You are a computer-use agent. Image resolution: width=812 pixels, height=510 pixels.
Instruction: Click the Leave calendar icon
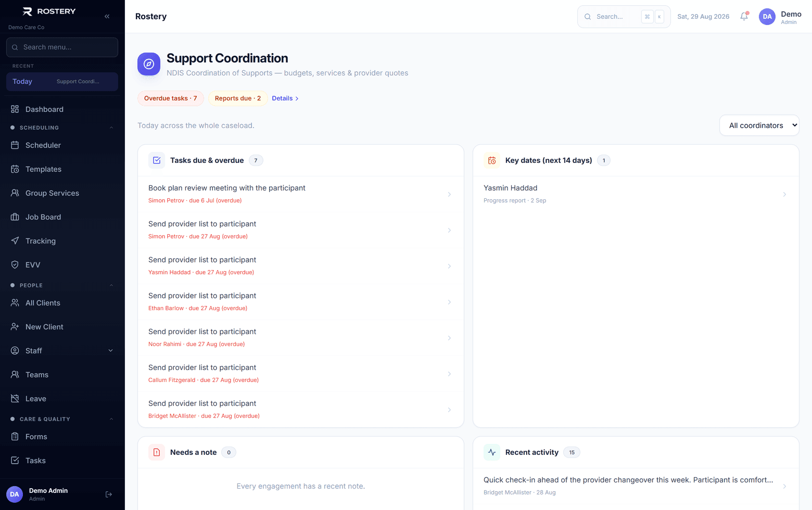click(x=15, y=399)
